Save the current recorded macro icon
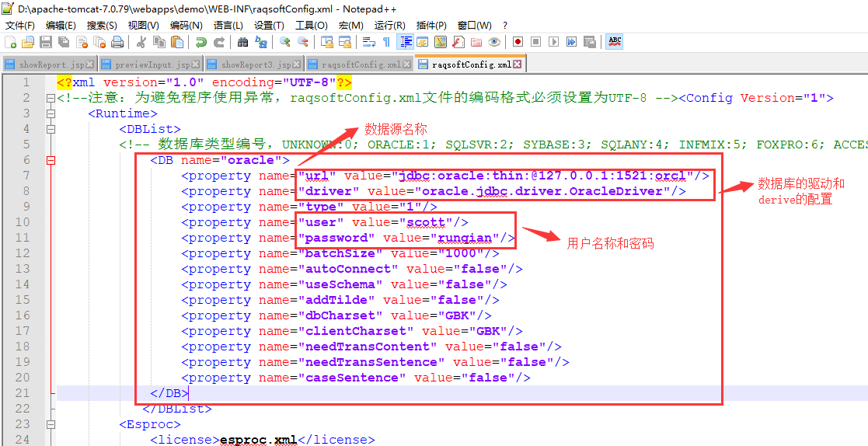The width and height of the screenshot is (868, 446). (589, 41)
